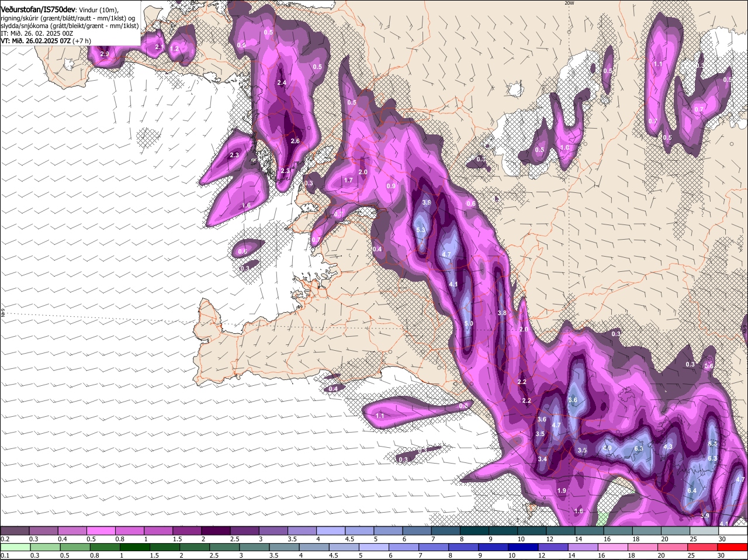Click the 3.8 precipitation value
The width and height of the screenshot is (748, 560).
pos(502,313)
